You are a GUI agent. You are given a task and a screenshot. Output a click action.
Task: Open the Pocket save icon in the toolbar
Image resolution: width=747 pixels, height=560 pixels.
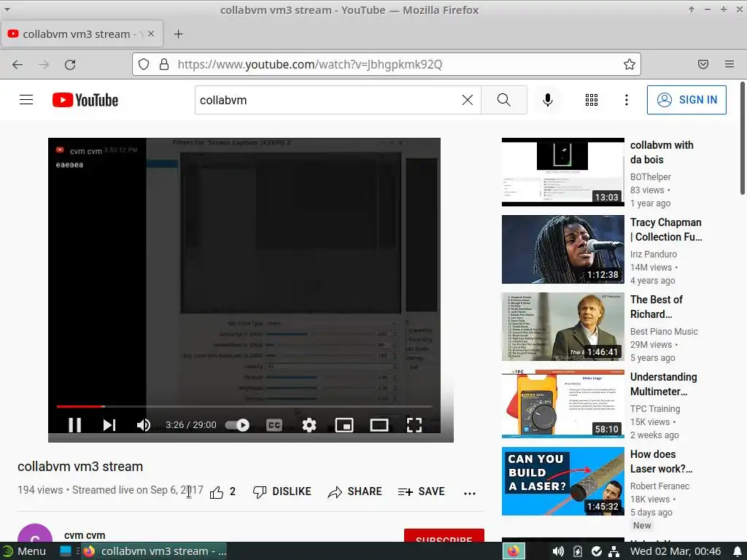[703, 64]
